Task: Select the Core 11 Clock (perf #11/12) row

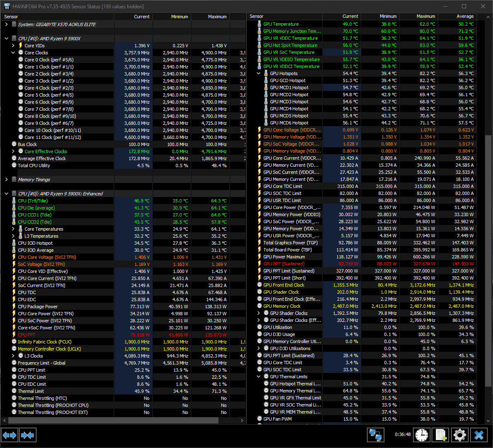Action: (x=123, y=137)
